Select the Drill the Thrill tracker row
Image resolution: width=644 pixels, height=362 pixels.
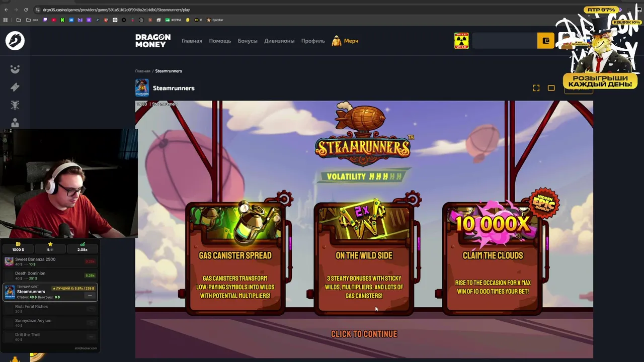pyautogui.click(x=50, y=337)
